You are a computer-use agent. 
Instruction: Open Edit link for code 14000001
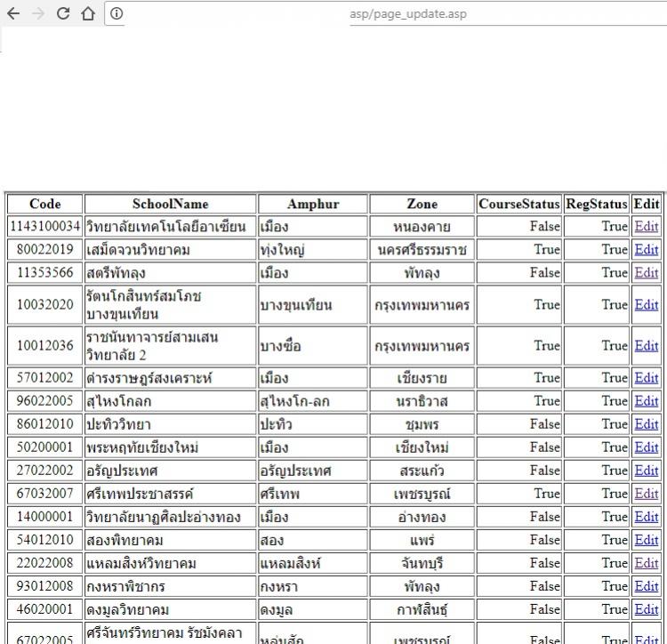coord(646,517)
